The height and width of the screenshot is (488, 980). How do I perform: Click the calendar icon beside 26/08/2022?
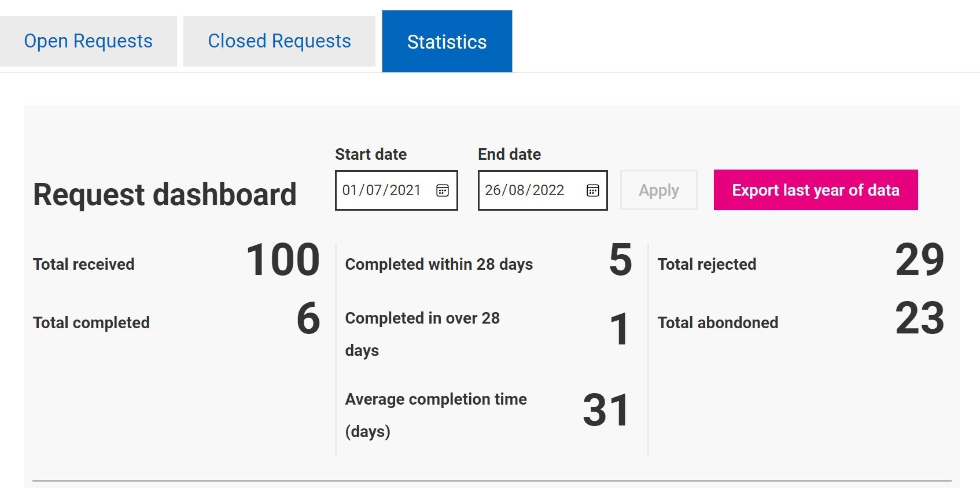pos(592,190)
